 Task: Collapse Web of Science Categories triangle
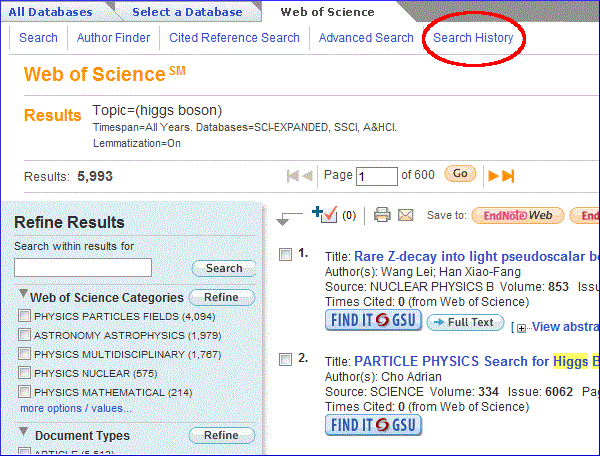pos(23,294)
